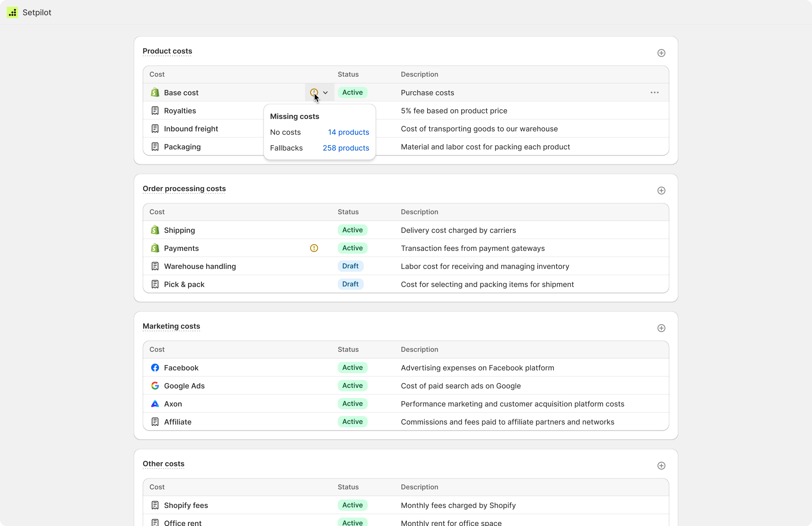The height and width of the screenshot is (526, 812).
Task: Click the warning icon on the Payments row
Action: [x=314, y=248]
